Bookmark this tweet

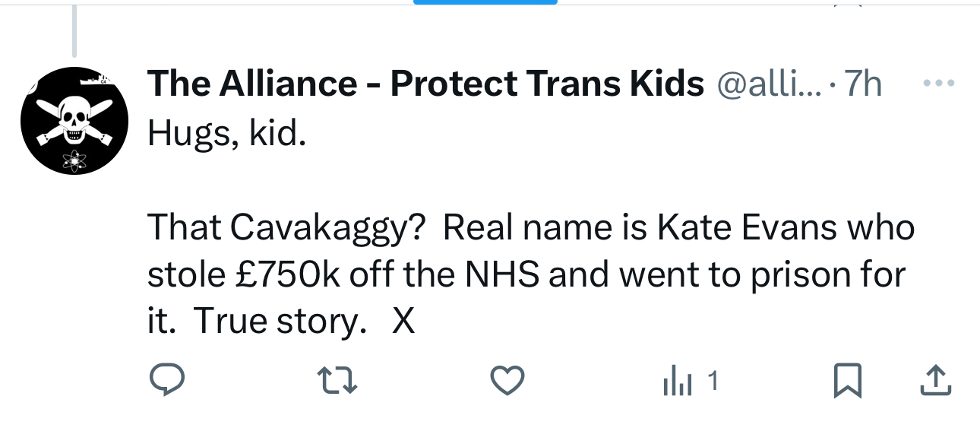coord(846,381)
